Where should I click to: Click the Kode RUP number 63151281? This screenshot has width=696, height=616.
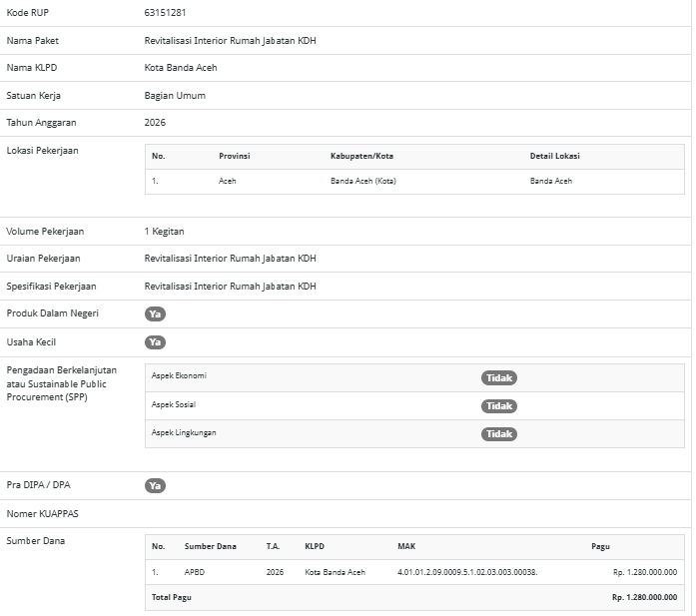(165, 13)
